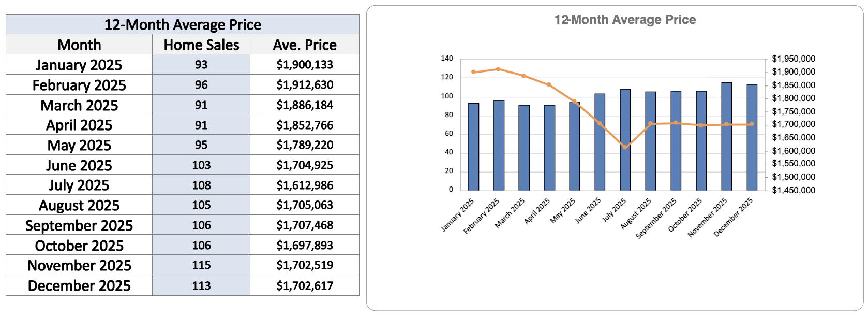Click the gray chart title text
This screenshot has width=868, height=316.
point(625,20)
